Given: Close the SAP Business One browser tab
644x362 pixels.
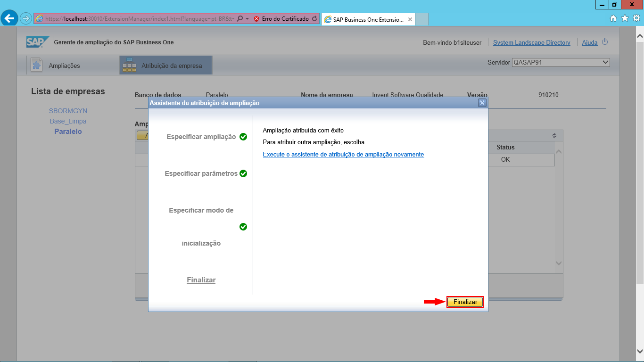Looking at the screenshot, I should point(410,20).
